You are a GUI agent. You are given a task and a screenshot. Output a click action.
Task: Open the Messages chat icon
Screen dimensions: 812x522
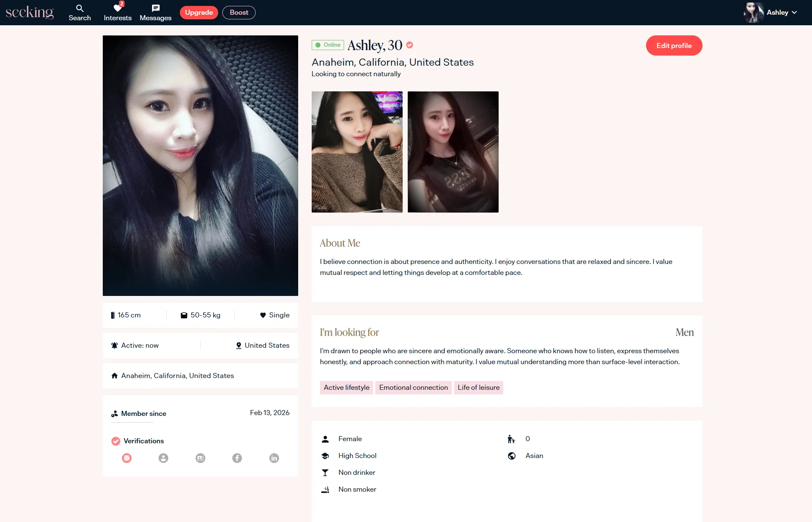pyautogui.click(x=155, y=8)
